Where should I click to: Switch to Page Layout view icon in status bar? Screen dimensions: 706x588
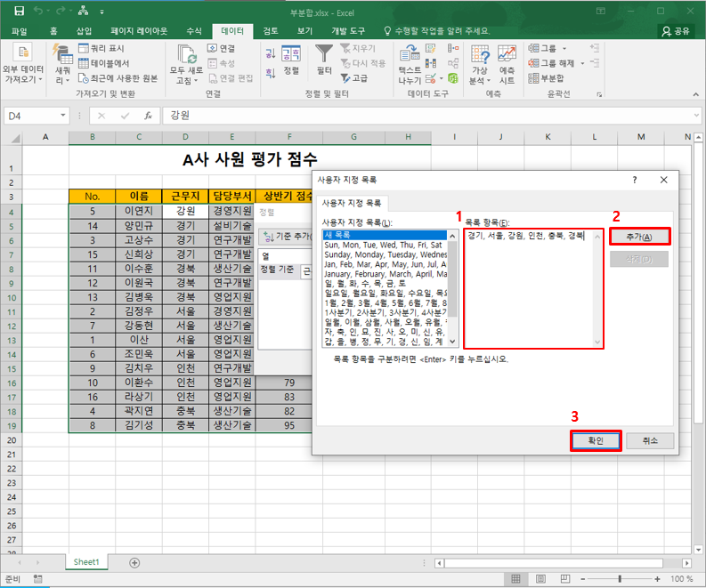[540, 579]
